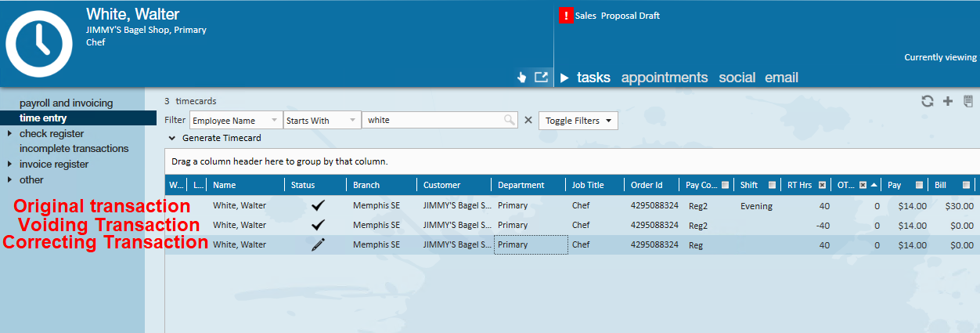Click the notepad icon at top right
This screenshot has height=333, width=980.
(x=968, y=101)
